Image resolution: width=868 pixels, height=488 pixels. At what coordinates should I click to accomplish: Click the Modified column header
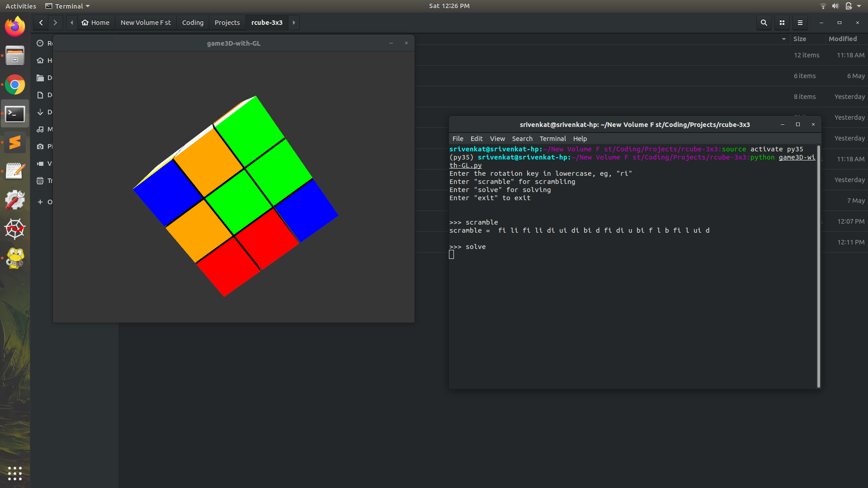(x=842, y=39)
